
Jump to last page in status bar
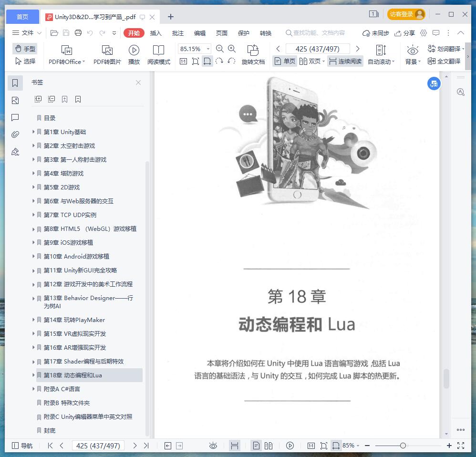click(146, 446)
